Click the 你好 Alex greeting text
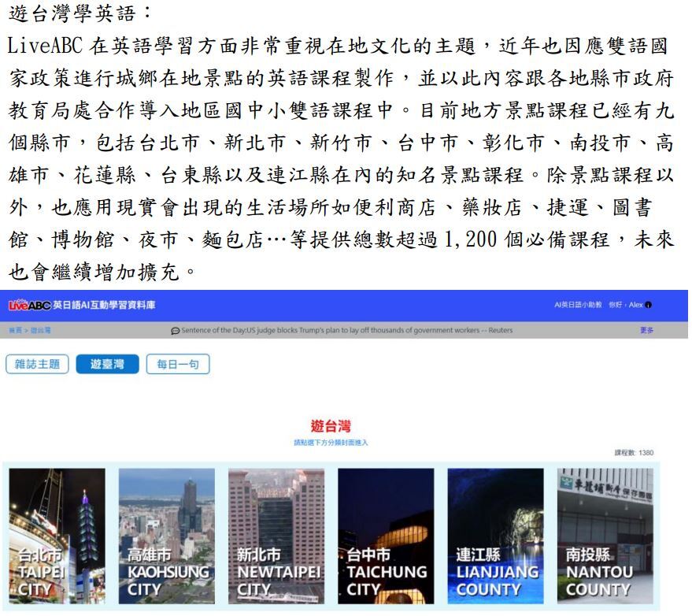 tap(625, 305)
